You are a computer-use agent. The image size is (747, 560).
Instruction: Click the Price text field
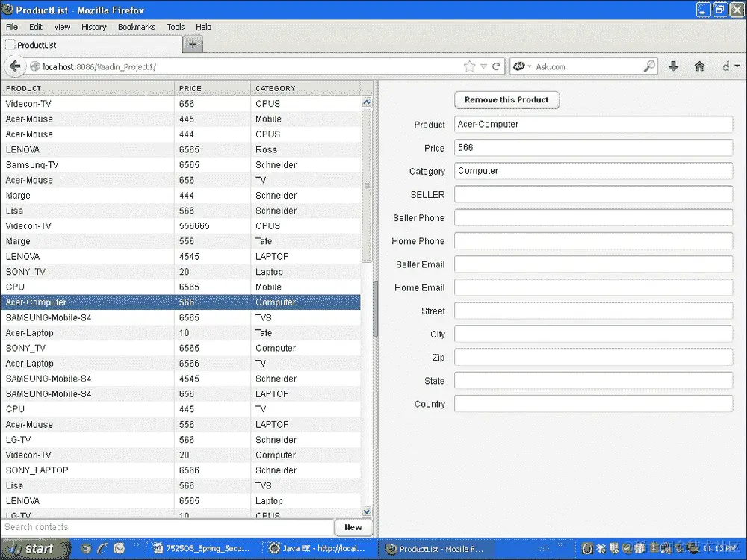593,148
